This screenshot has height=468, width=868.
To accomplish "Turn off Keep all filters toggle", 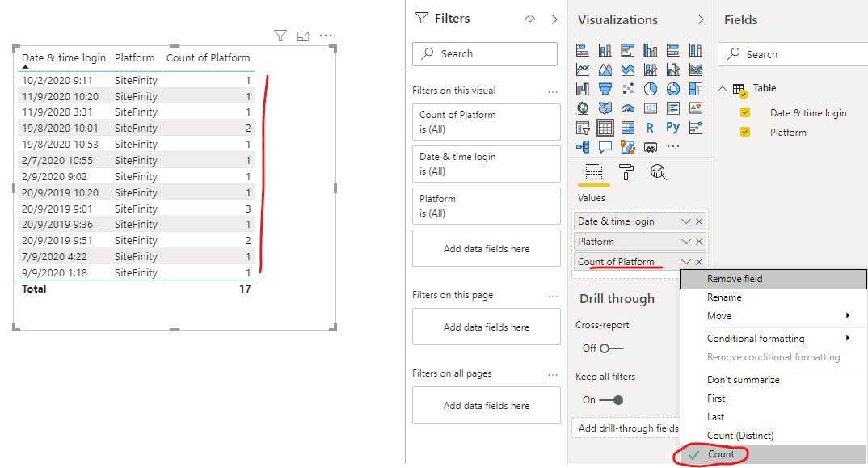I will [x=611, y=400].
